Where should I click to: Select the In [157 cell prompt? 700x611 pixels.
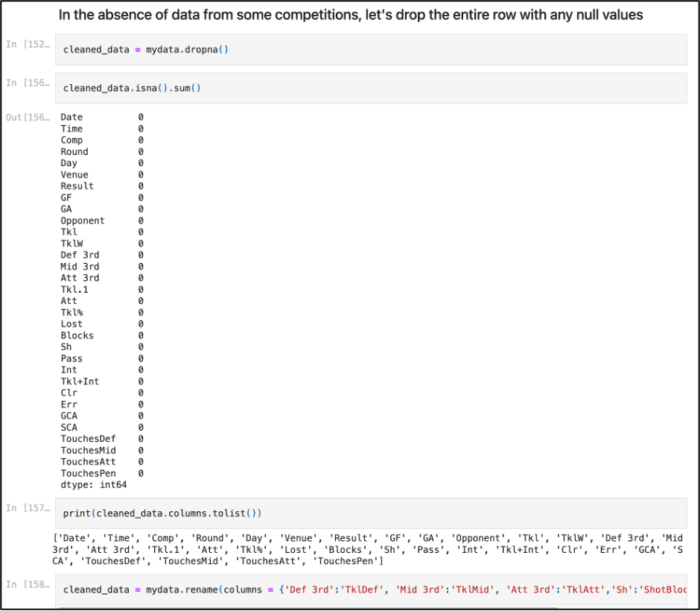click(27, 508)
